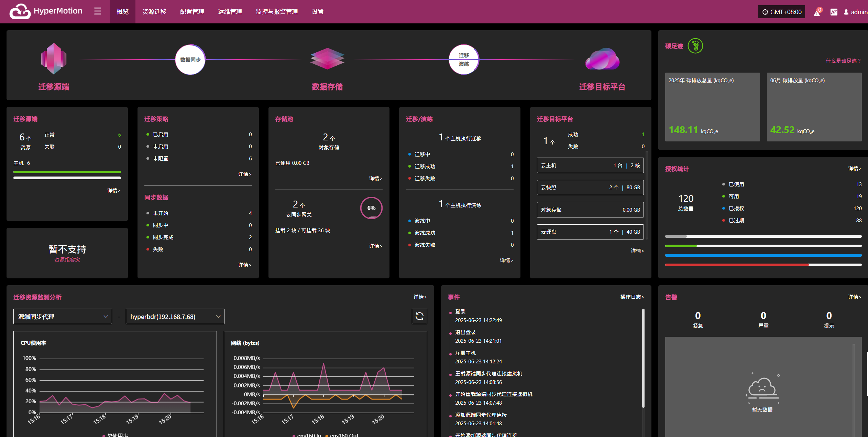Click the CPU使用率 chart
This screenshot has width=868, height=437.
pyautogui.click(x=115, y=384)
